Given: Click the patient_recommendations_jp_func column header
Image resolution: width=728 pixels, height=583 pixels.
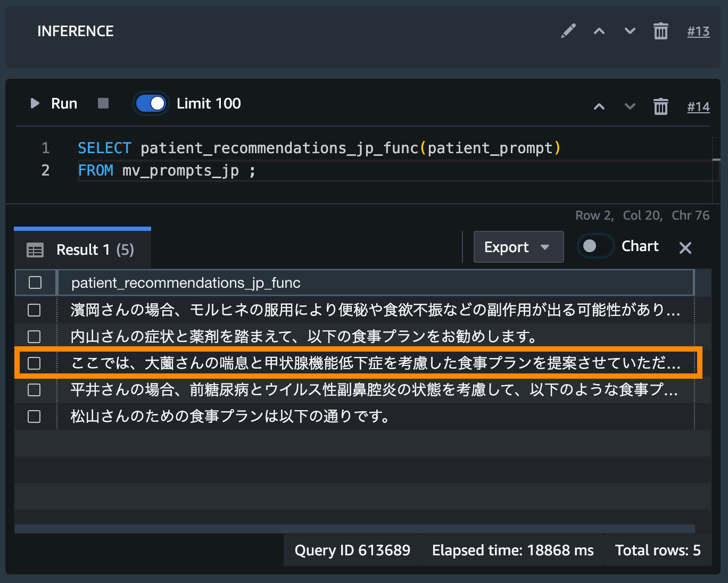Looking at the screenshot, I should [x=186, y=282].
